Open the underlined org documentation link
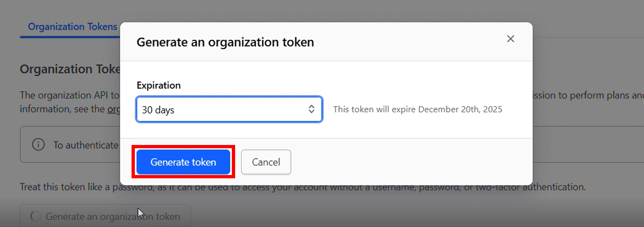644x227 pixels. coord(113,109)
